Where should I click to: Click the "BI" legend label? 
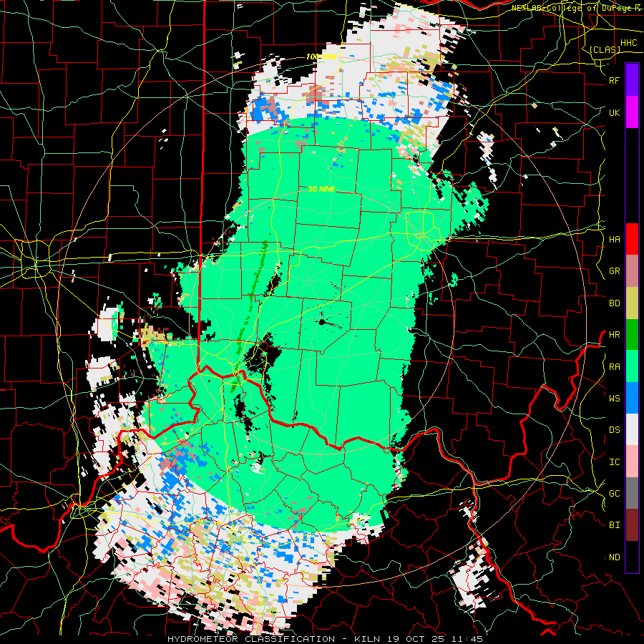[x=615, y=525]
